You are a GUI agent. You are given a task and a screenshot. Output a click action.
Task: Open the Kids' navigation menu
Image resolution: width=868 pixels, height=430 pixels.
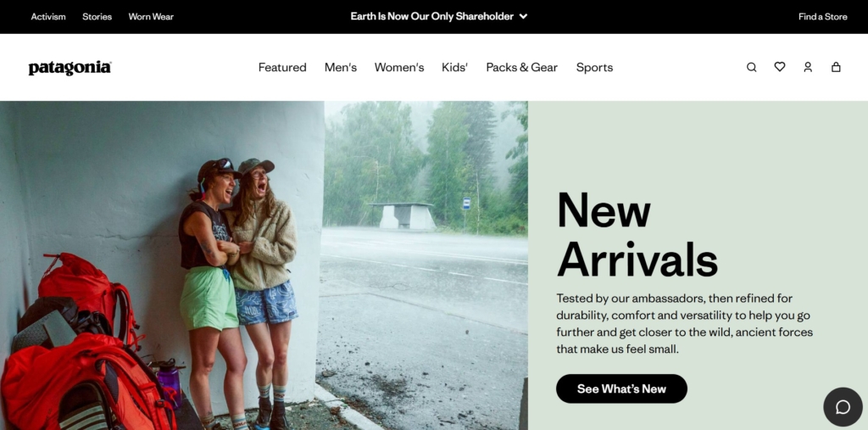(454, 67)
